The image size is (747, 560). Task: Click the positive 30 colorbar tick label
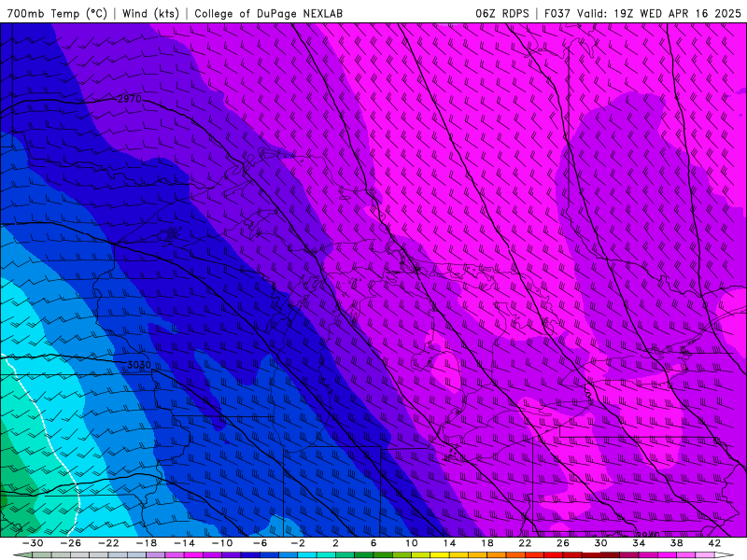click(600, 543)
